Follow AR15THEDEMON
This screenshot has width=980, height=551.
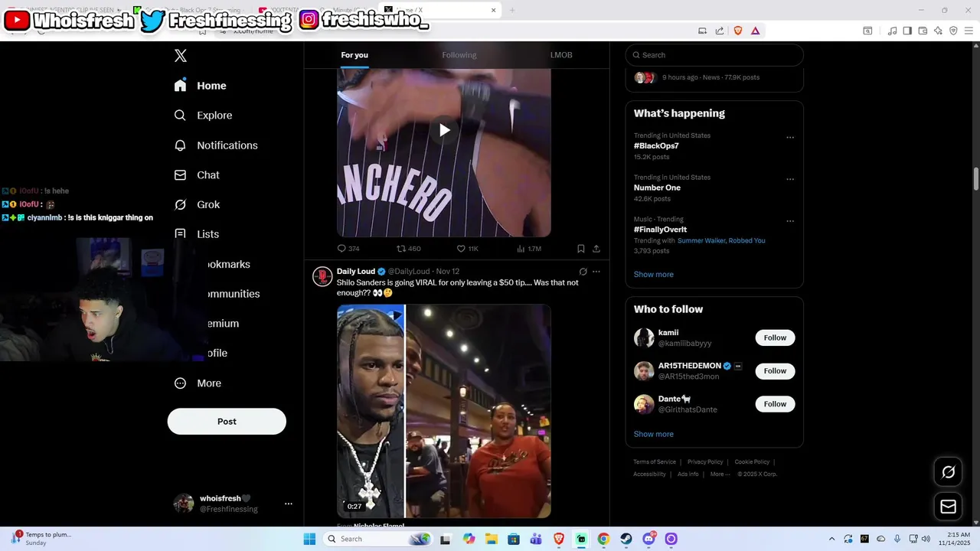[775, 371]
